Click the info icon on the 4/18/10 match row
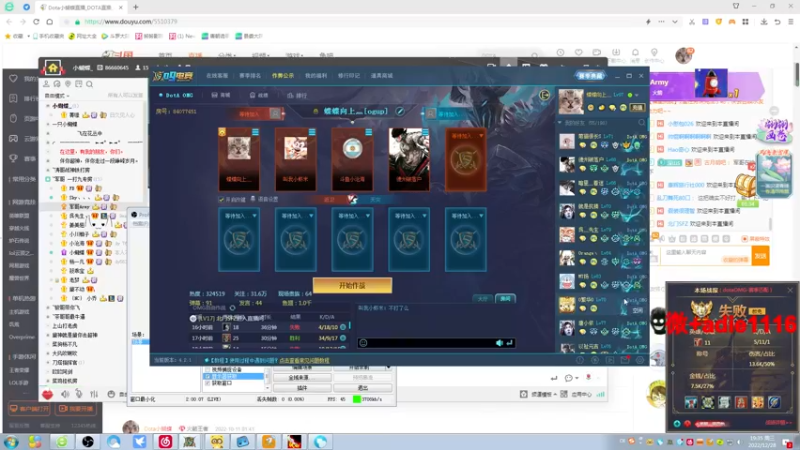Viewport: 800px width, 450px height. [343, 327]
